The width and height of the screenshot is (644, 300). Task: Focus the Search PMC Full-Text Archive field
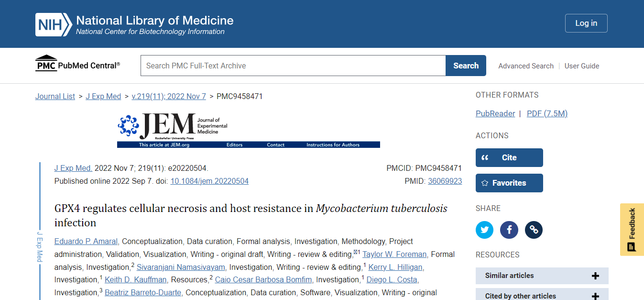[x=293, y=66]
